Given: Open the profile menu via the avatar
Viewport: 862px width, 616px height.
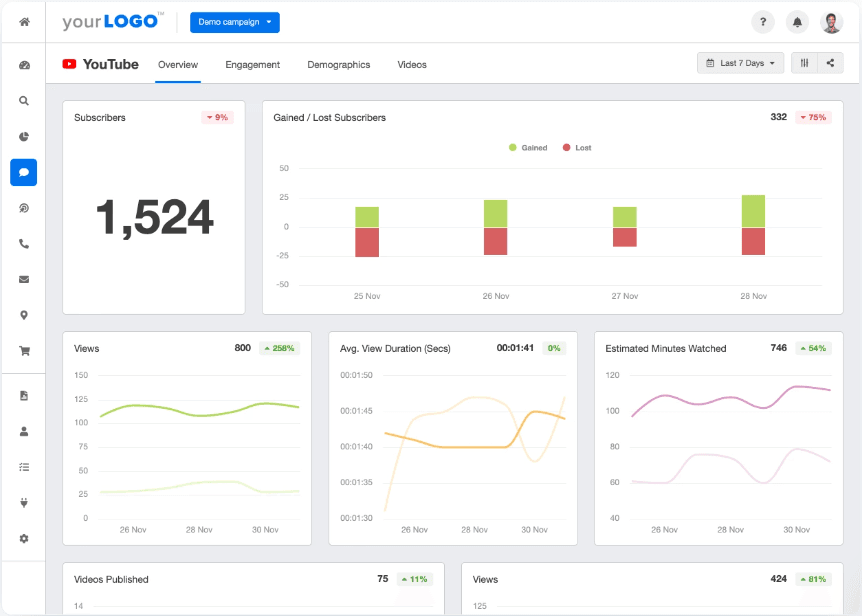Looking at the screenshot, I should pos(831,22).
